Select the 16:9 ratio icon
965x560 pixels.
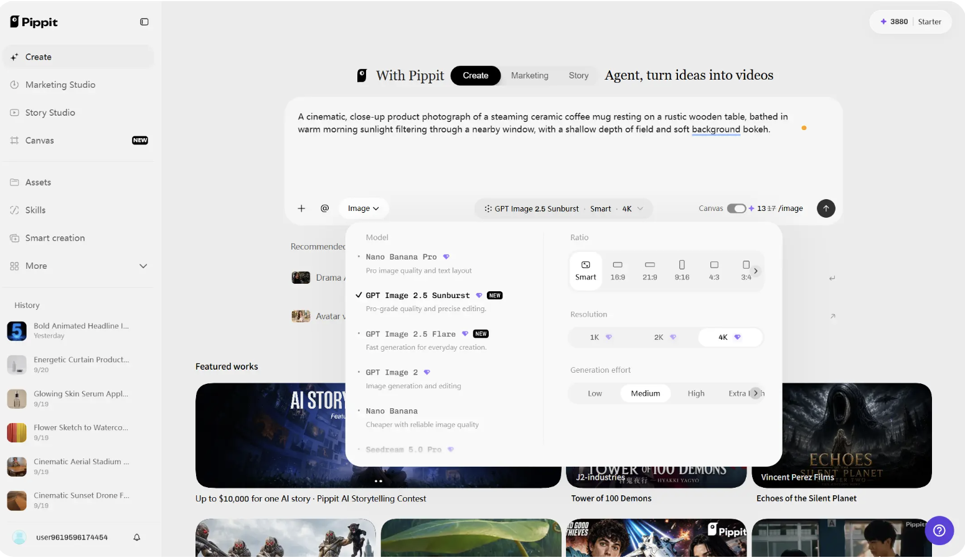tap(618, 271)
